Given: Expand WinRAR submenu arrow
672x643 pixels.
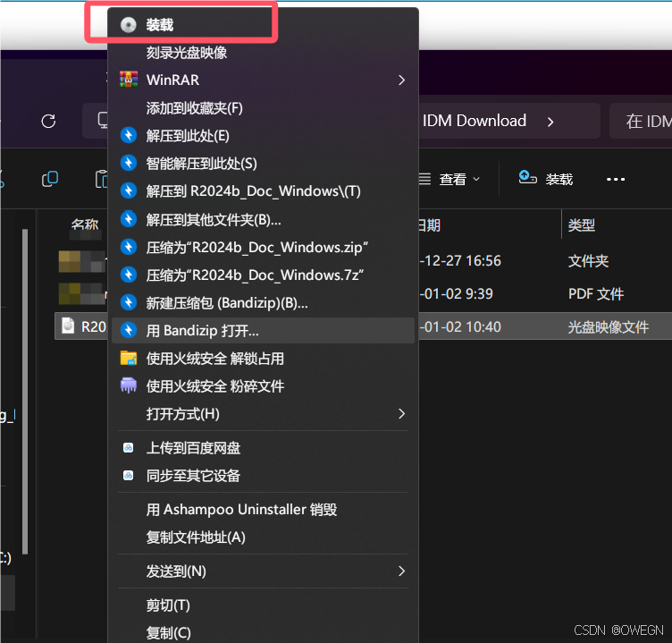Looking at the screenshot, I should [401, 80].
